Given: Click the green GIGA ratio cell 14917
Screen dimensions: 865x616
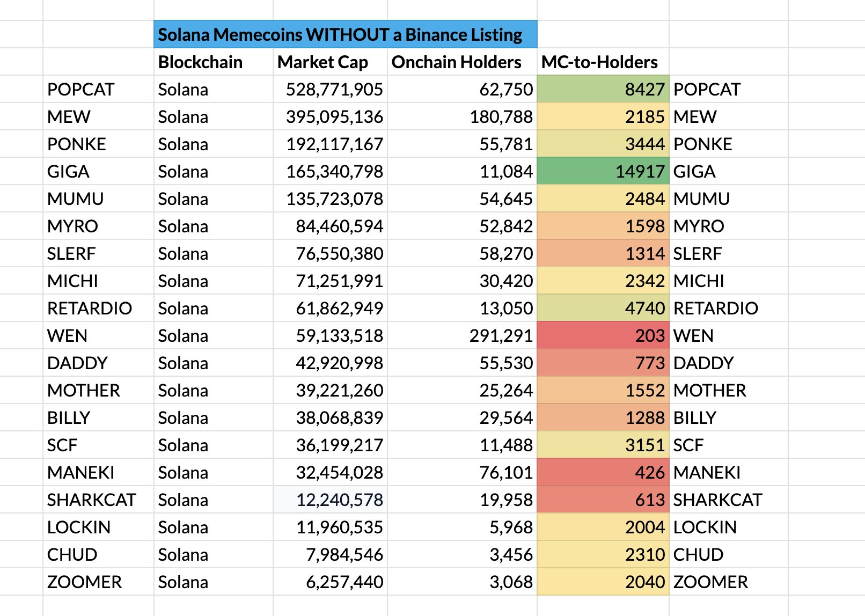Looking at the screenshot, I should pyautogui.click(x=603, y=172).
